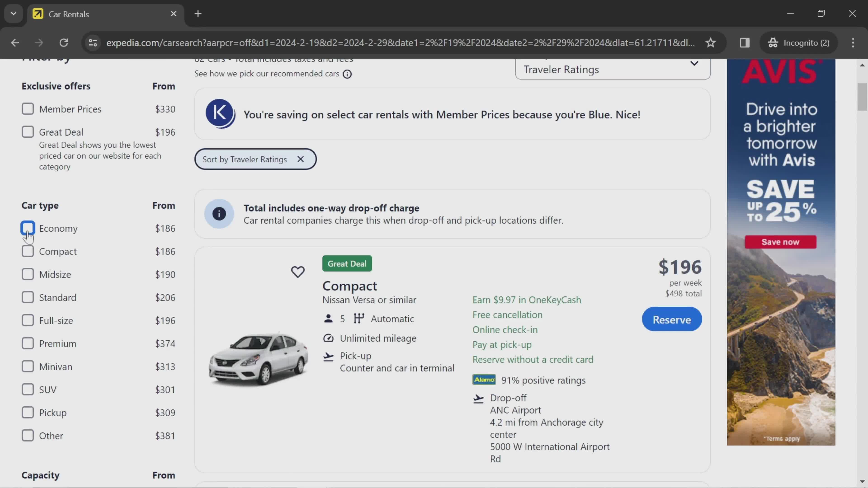Image resolution: width=868 pixels, height=488 pixels.
Task: Check the Member Prices filter
Action: tap(28, 109)
